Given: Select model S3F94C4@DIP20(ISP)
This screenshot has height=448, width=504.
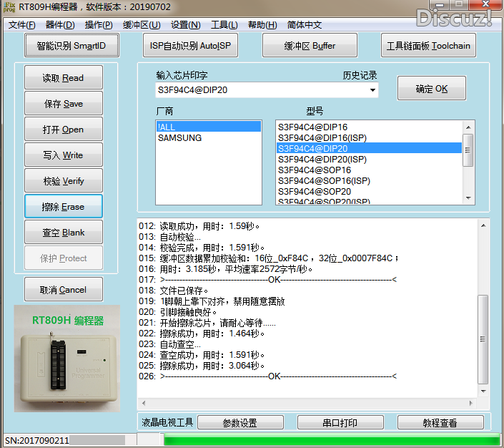Looking at the screenshot, I should (x=369, y=160).
